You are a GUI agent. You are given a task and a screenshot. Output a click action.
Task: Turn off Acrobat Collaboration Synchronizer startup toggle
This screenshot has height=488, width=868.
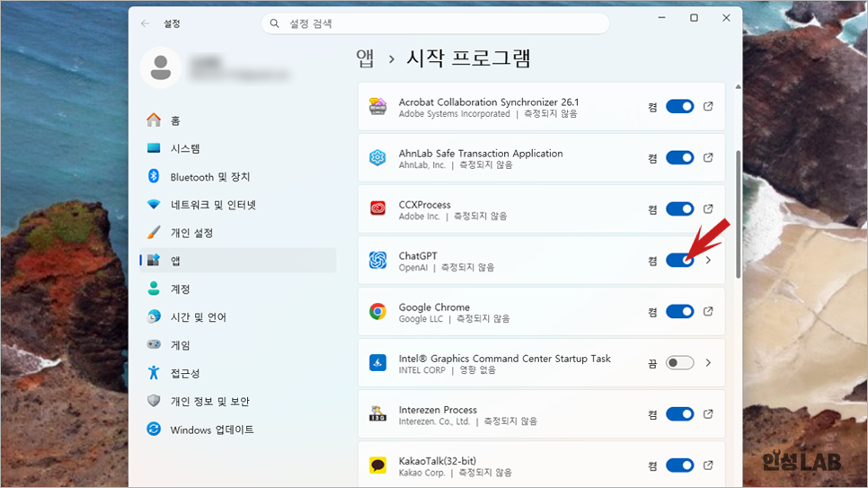680,106
